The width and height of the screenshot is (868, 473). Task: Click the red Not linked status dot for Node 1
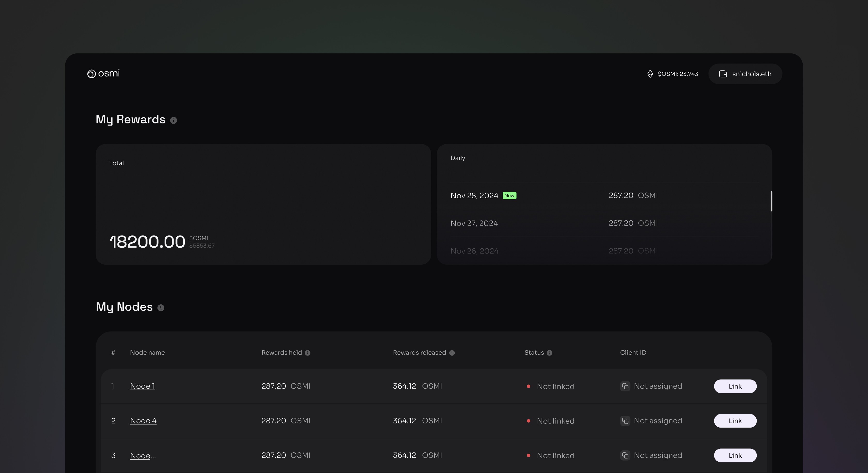tap(529, 387)
